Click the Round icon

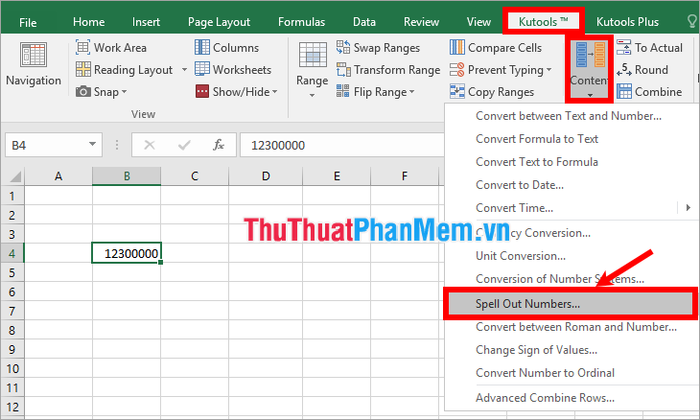(x=624, y=70)
